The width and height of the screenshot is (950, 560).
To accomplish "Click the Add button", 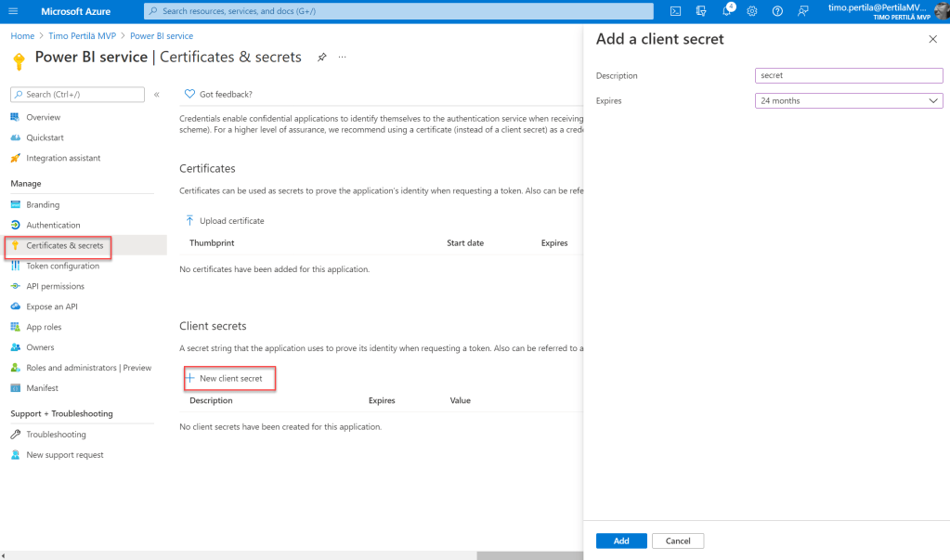I will [x=621, y=540].
